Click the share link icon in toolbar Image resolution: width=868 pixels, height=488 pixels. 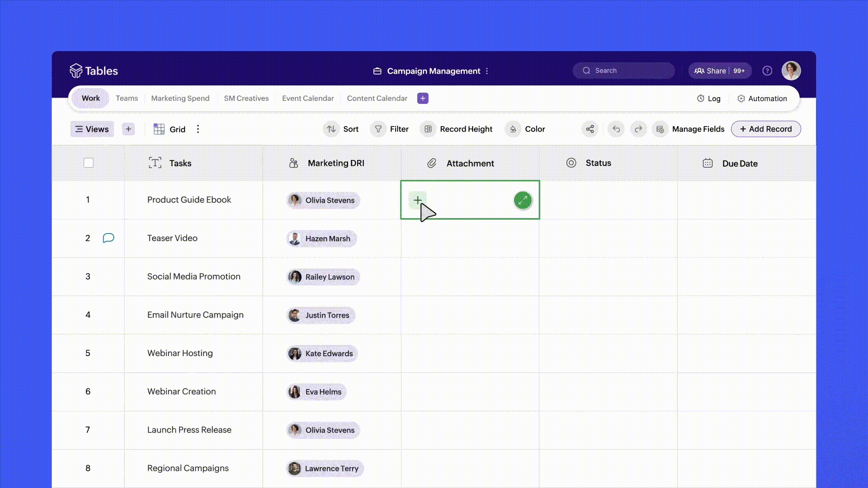tap(590, 129)
